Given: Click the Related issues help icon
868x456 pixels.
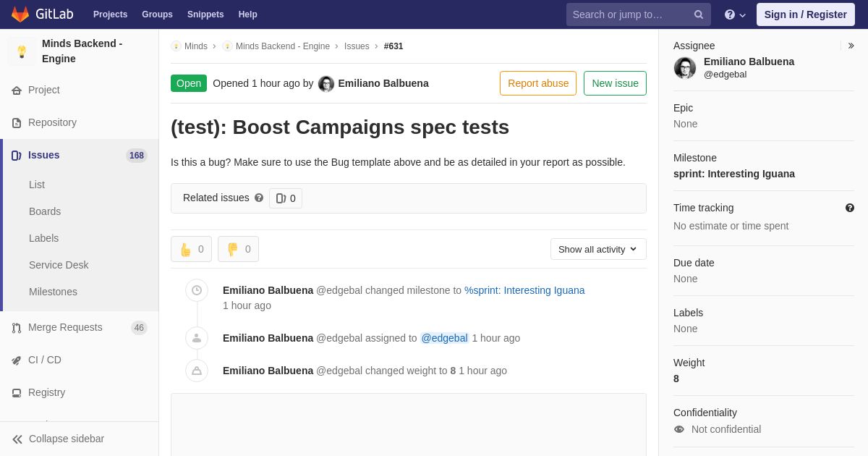Looking at the screenshot, I should [259, 198].
